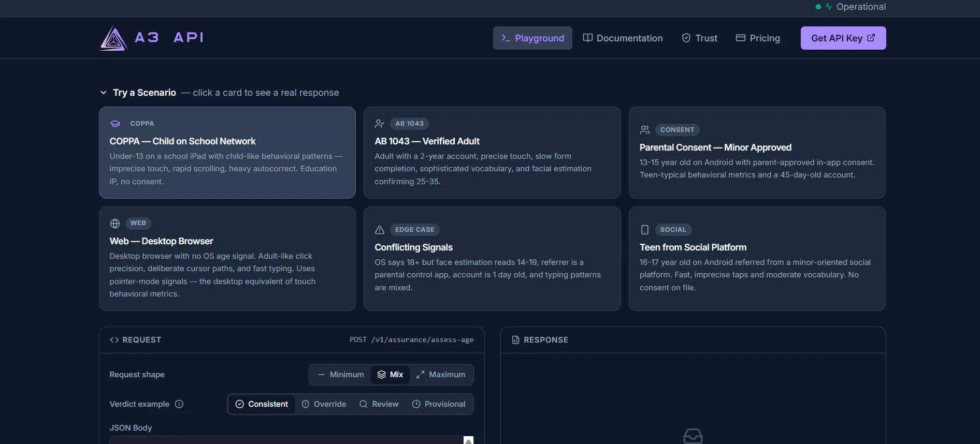Click the POST /v1/assurance/assess-age endpoint text
This screenshot has width=980, height=444.
(411, 340)
